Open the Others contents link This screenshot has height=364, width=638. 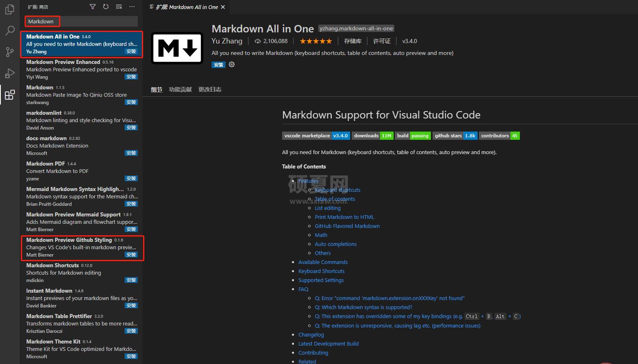click(x=323, y=253)
